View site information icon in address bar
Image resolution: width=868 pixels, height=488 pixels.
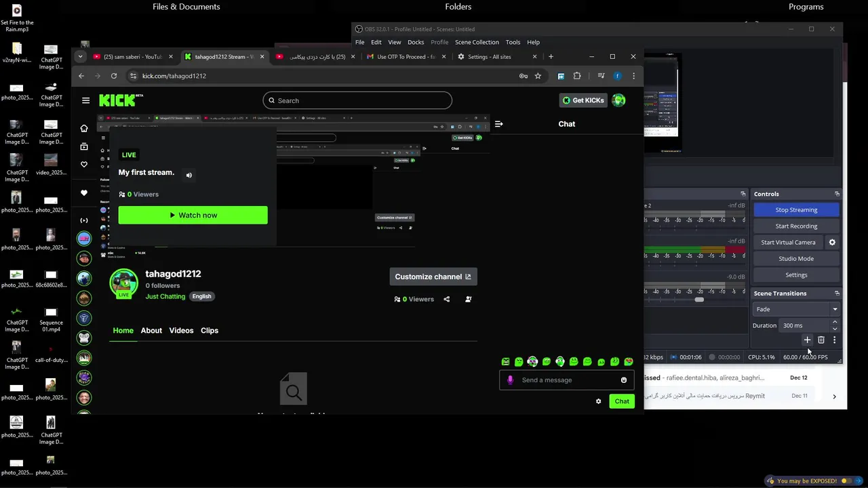pyautogui.click(x=133, y=76)
